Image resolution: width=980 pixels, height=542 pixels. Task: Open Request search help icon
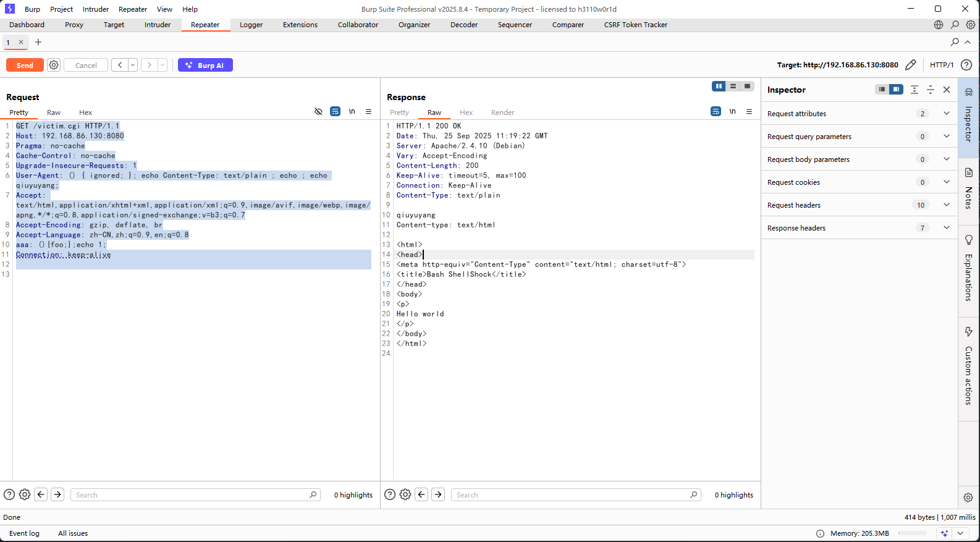(x=9, y=494)
